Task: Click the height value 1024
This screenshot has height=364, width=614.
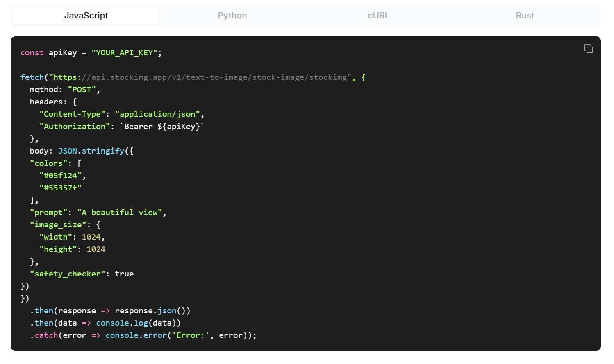Action: (96, 249)
